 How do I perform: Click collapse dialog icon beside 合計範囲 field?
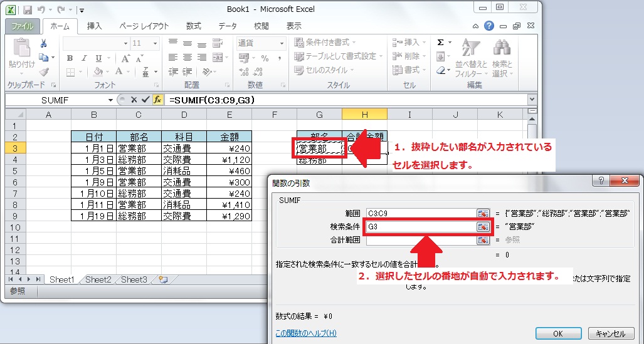click(x=483, y=241)
